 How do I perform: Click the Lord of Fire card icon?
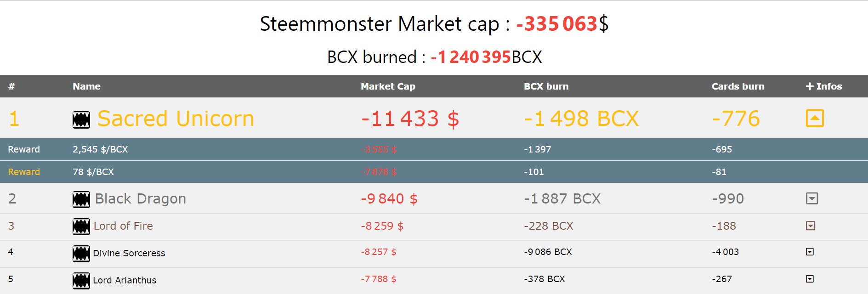[x=80, y=226]
